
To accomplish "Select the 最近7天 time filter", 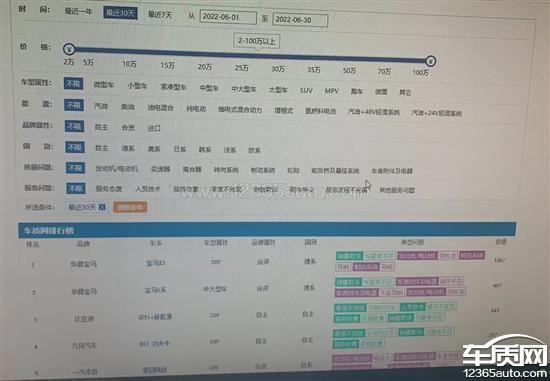I will (160, 15).
